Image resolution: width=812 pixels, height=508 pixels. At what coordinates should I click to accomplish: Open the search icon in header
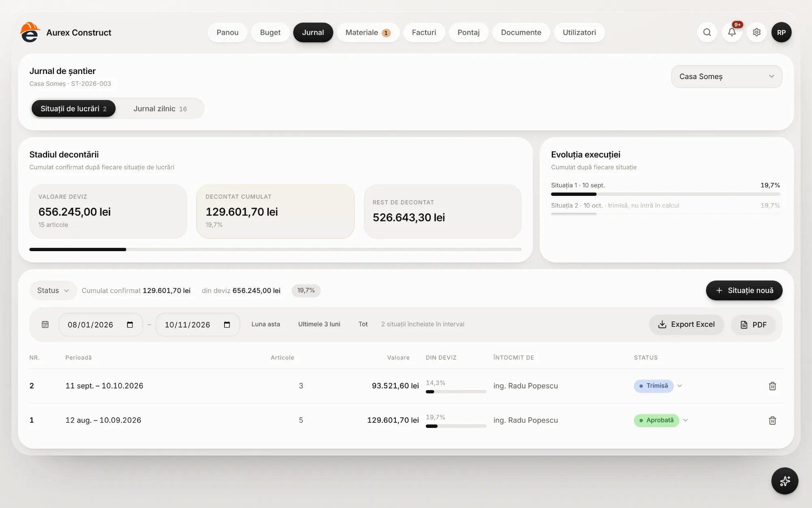707,32
